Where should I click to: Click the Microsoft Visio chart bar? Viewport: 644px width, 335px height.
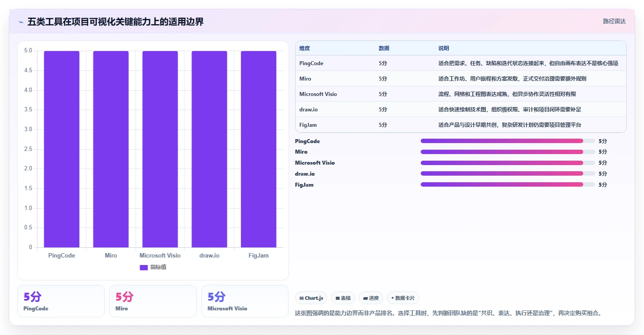(160, 149)
